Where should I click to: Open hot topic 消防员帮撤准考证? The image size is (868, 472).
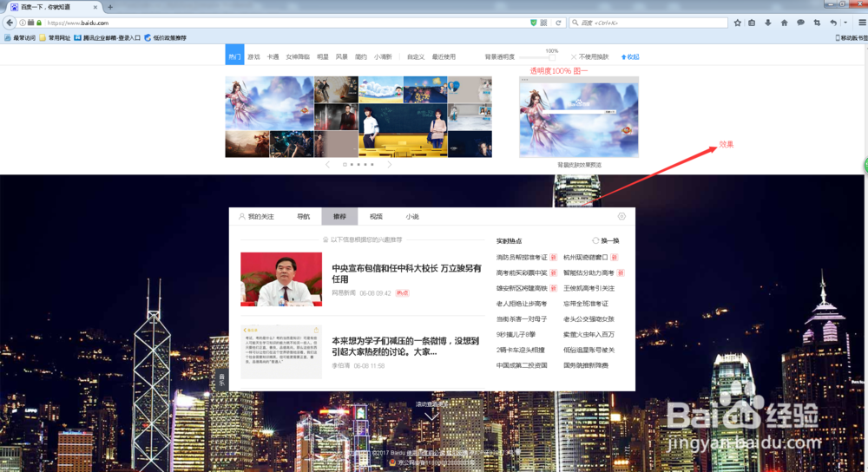pos(522,258)
